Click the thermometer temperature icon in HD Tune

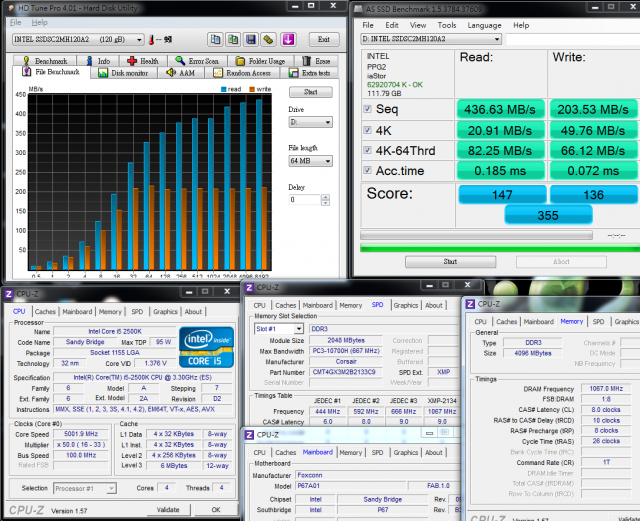pos(151,40)
